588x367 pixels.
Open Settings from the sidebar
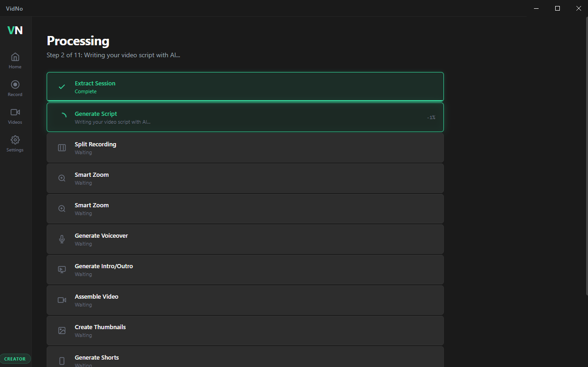coord(15,144)
